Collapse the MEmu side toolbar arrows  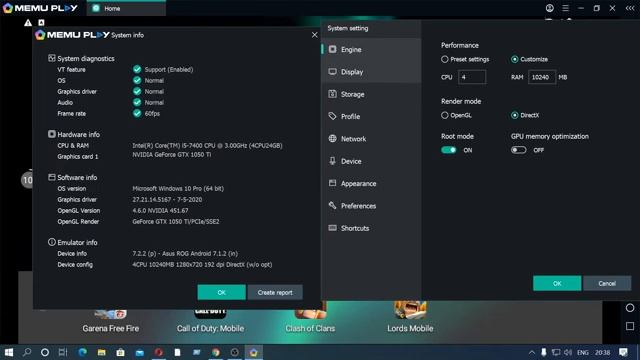click(x=630, y=8)
